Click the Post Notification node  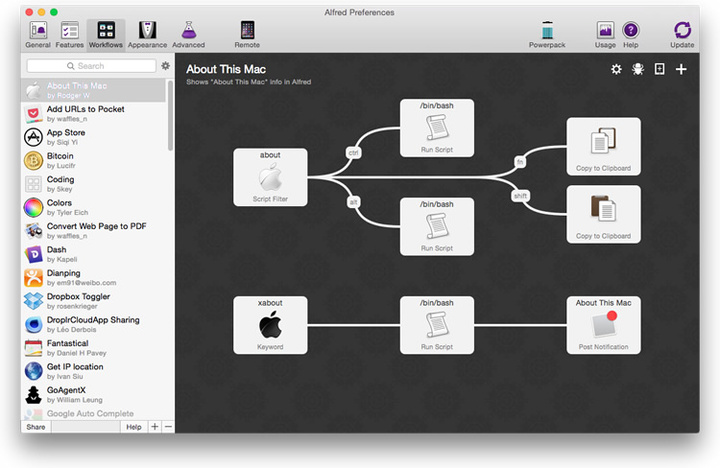[x=603, y=325]
